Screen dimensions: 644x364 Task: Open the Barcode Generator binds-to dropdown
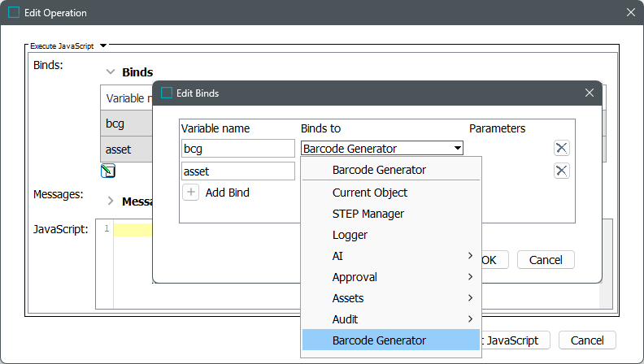382,148
